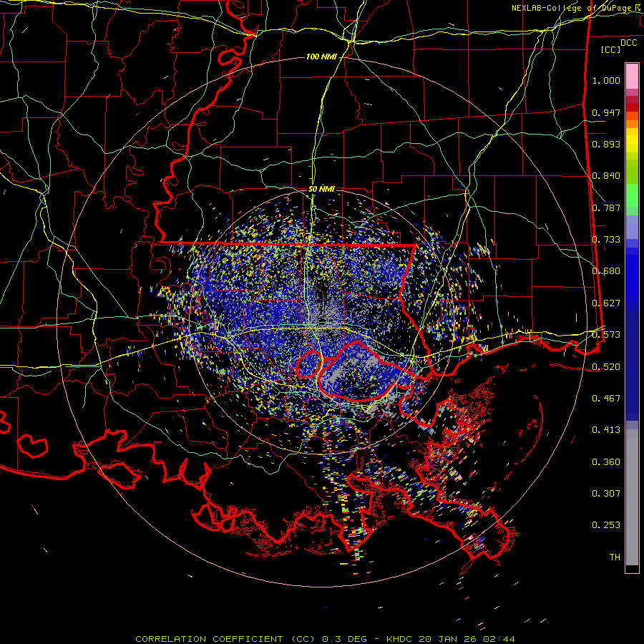Click the 0.573 scale value
This screenshot has height=644, width=644.
point(606,335)
